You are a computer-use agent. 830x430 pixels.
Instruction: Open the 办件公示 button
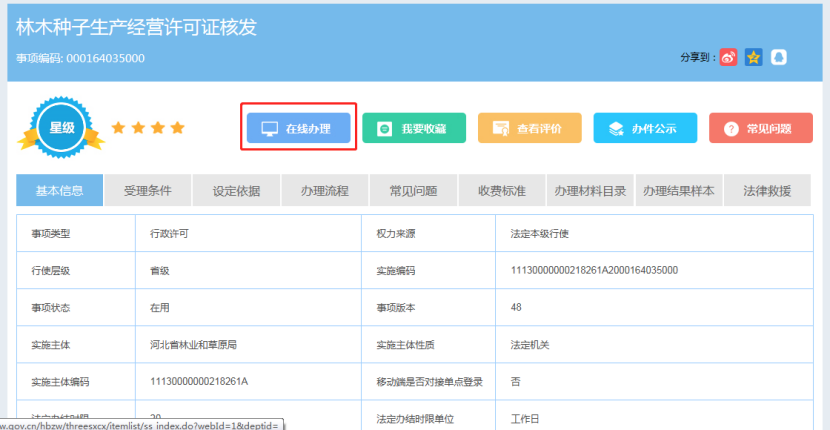pyautogui.click(x=647, y=128)
